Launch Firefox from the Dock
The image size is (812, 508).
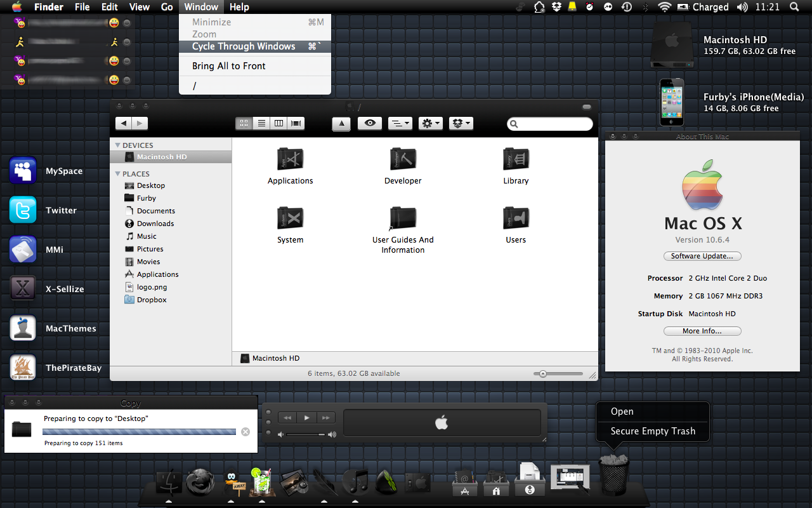click(x=200, y=483)
